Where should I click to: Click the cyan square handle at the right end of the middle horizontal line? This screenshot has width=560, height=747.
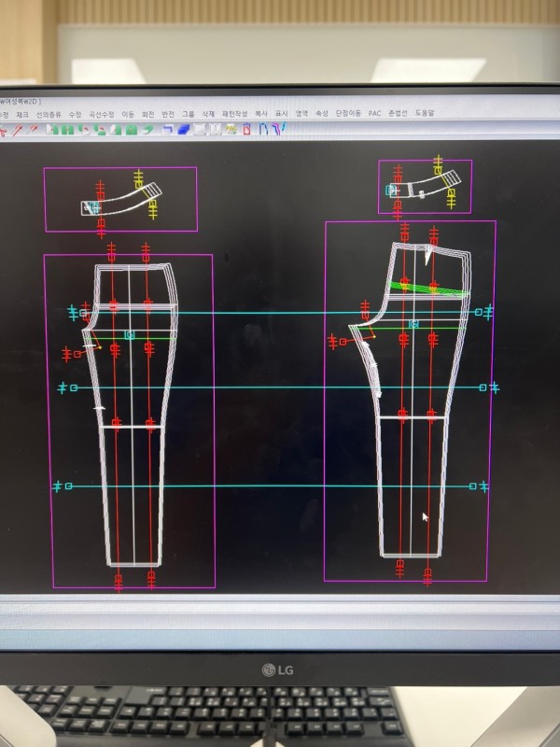point(483,387)
